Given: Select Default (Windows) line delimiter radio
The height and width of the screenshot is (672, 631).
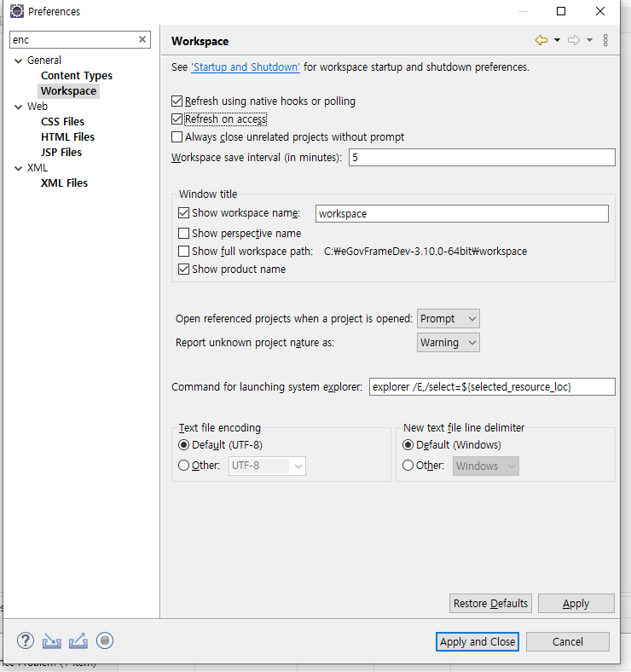Looking at the screenshot, I should click(x=408, y=445).
